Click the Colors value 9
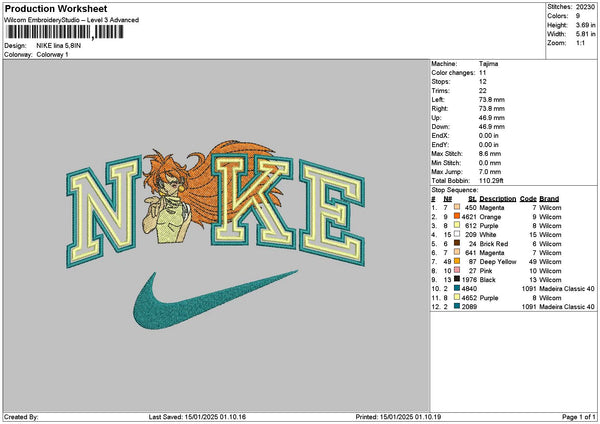600x424 pixels. (578, 16)
